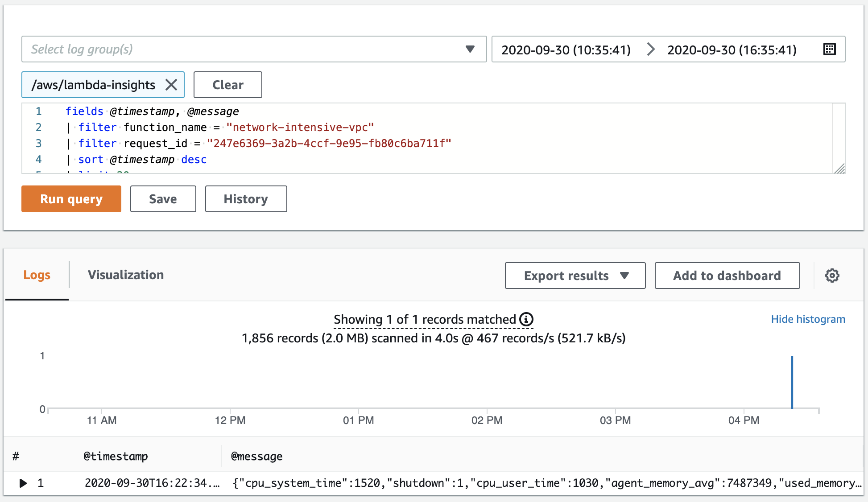
Task: Open the History panel
Action: (245, 198)
